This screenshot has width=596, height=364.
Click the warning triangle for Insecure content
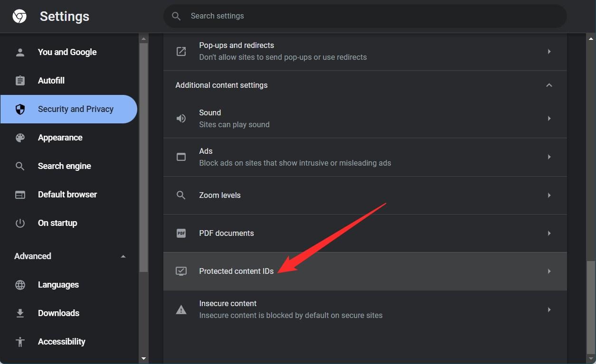tap(181, 309)
